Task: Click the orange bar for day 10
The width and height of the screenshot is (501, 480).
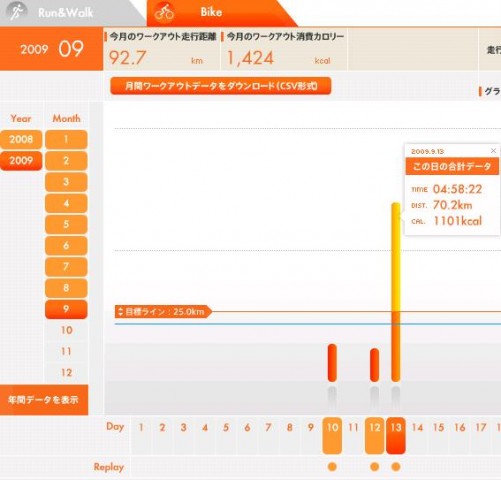Action: click(x=332, y=363)
